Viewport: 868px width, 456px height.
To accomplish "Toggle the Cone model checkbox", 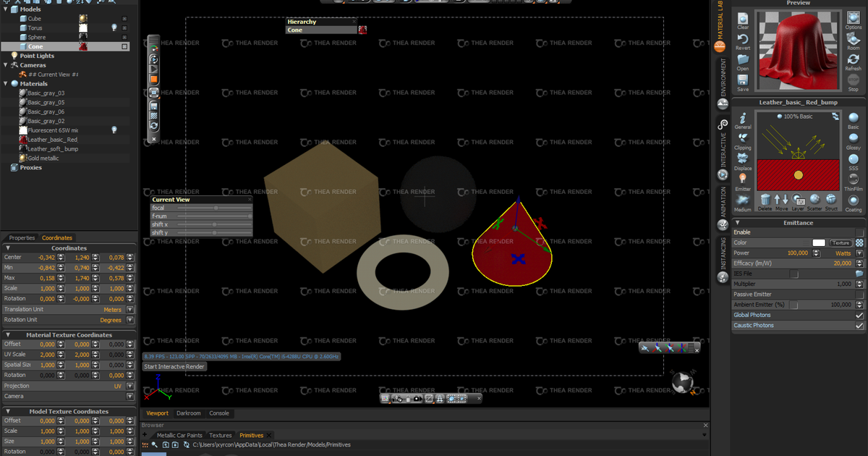I will click(x=124, y=46).
